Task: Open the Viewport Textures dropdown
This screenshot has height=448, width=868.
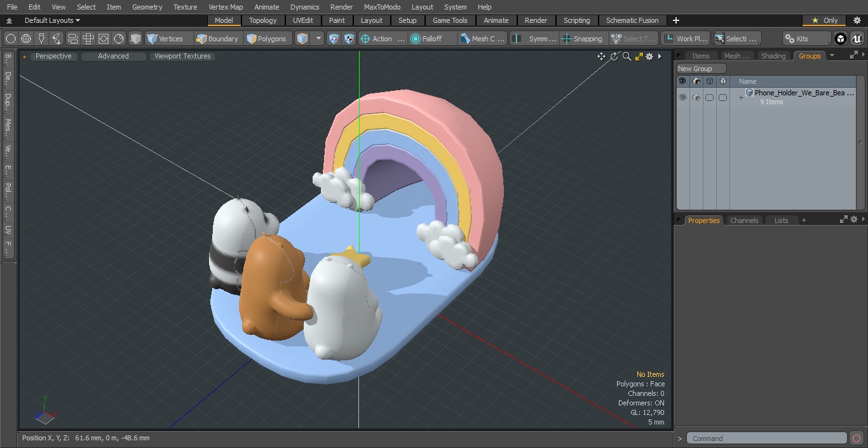Action: 182,57
